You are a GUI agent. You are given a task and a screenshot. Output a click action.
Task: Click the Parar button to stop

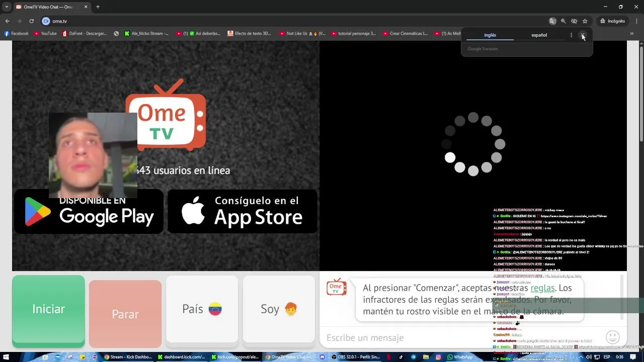coord(125,314)
